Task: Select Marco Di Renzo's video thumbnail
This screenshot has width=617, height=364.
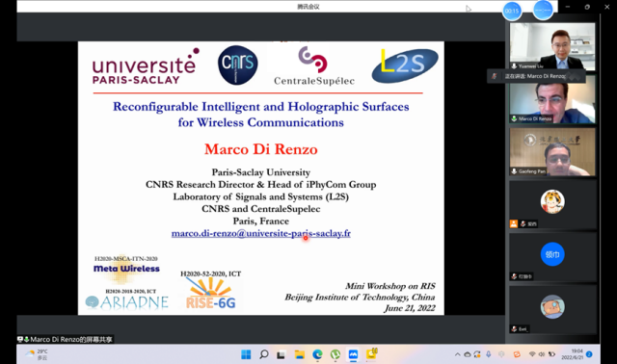Action: point(552,99)
